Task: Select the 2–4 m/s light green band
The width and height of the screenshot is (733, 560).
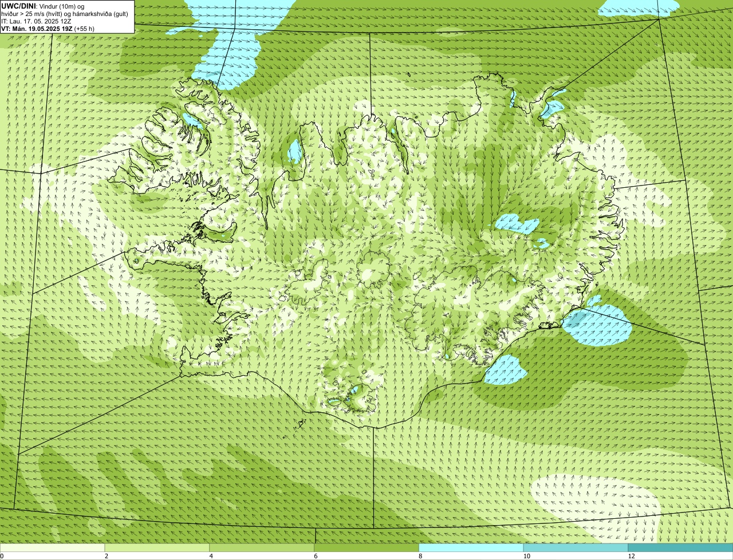Action: pos(157,548)
